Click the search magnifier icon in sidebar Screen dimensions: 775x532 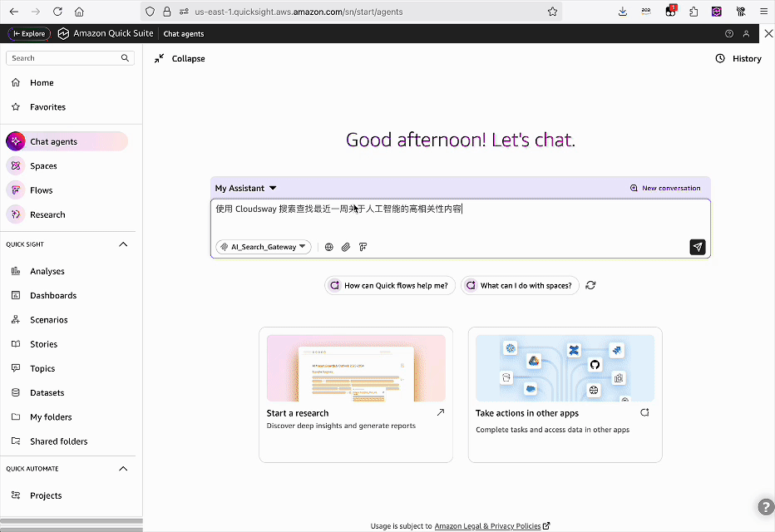[126, 58]
